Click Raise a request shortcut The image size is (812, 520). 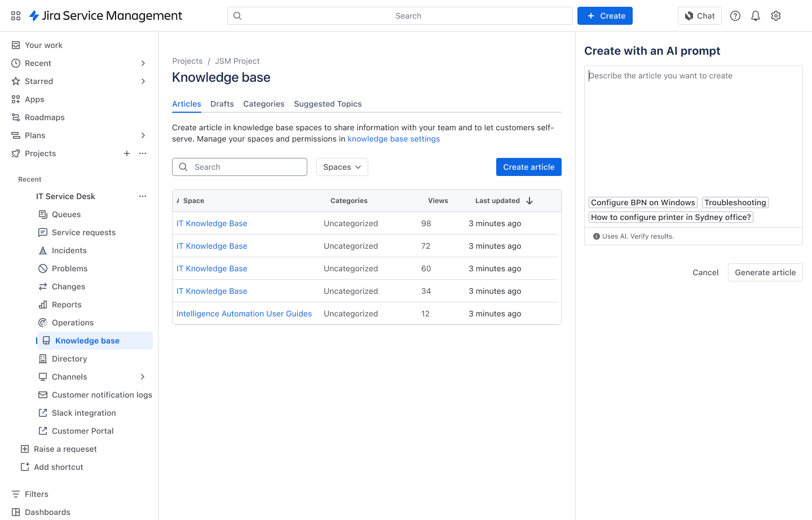(x=65, y=449)
